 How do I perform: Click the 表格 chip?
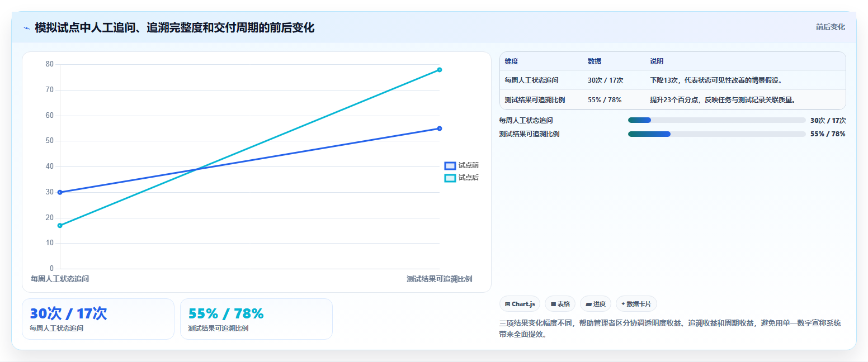(560, 304)
